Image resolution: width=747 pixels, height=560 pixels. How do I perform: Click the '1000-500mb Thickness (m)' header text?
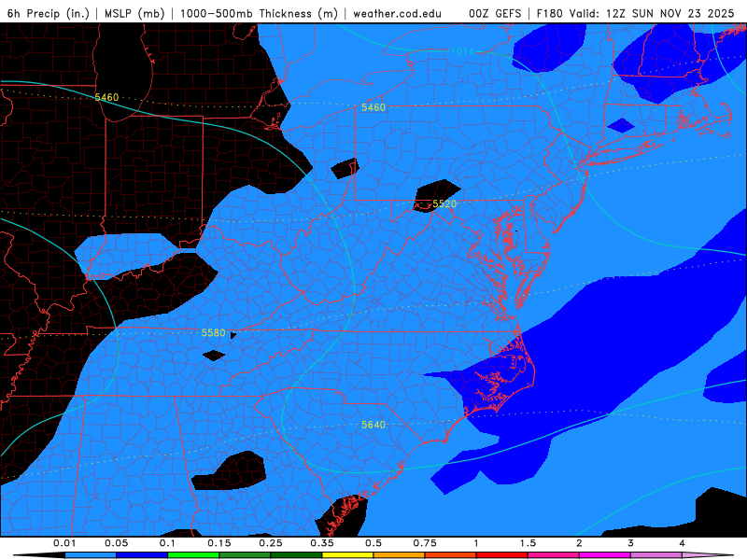coord(259,13)
